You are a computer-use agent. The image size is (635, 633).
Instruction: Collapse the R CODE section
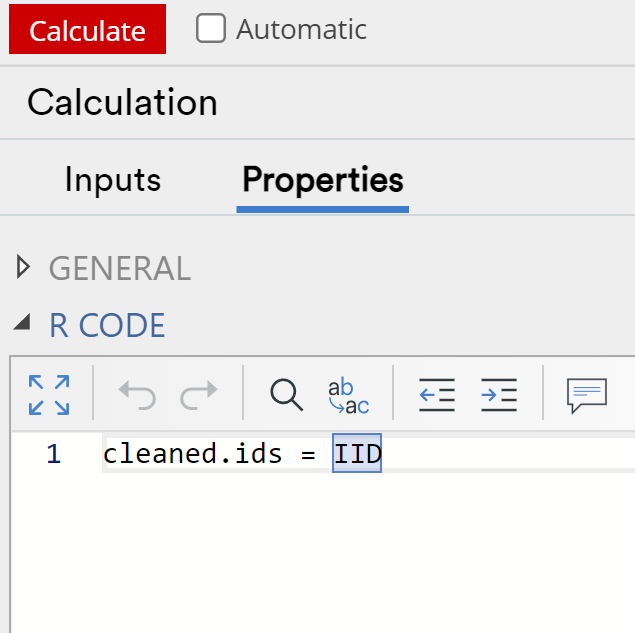pos(22,323)
